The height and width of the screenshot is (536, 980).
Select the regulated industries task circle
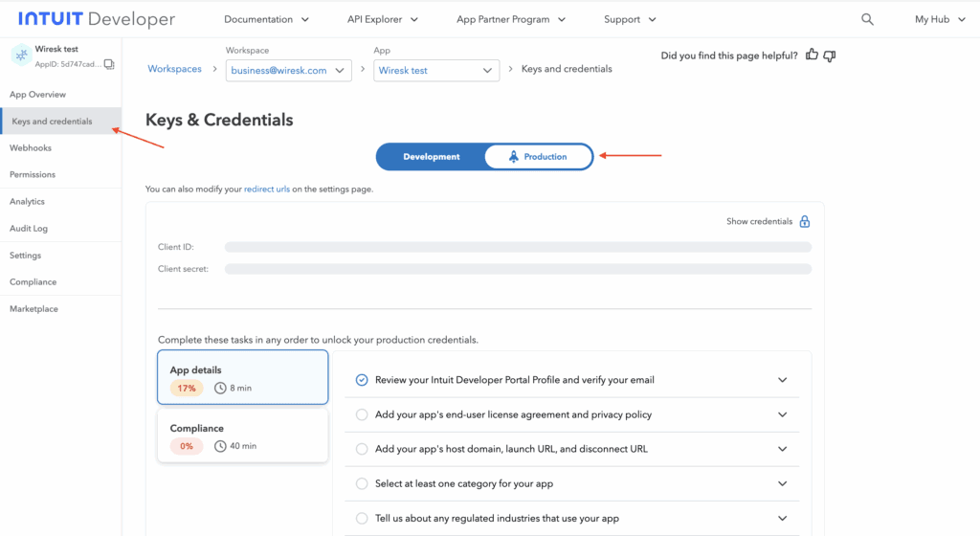coord(362,519)
